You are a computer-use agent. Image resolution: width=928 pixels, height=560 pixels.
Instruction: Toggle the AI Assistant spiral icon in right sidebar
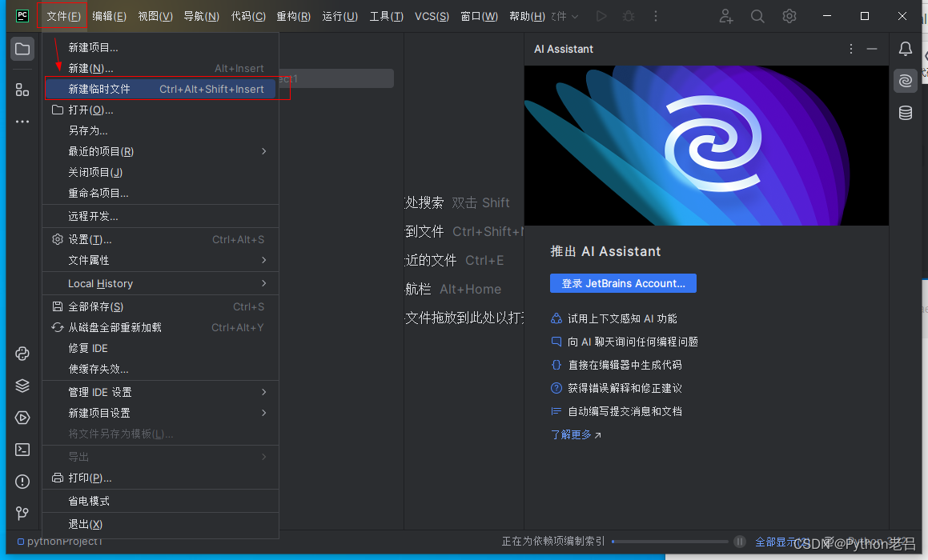[x=906, y=81]
